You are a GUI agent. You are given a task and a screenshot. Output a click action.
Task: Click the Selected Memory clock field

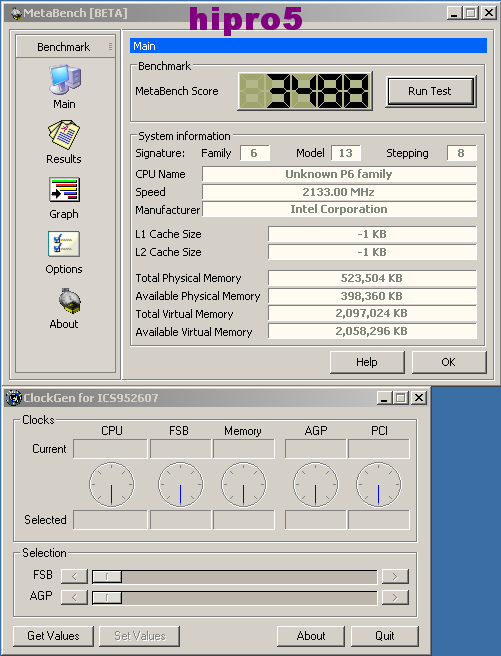click(244, 520)
